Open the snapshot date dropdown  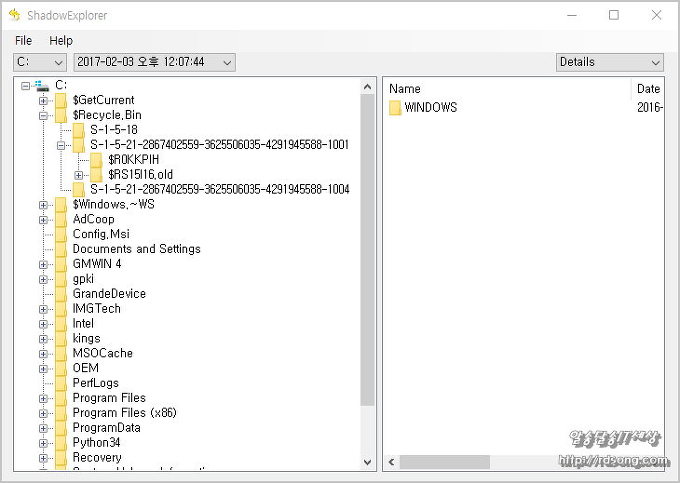(x=154, y=62)
